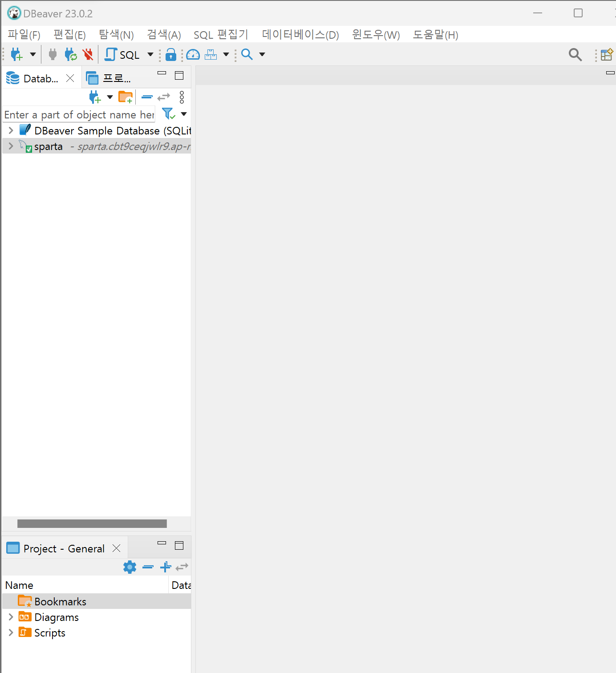Expand the Diagrams folder
This screenshot has width=616, height=673.
[11, 617]
